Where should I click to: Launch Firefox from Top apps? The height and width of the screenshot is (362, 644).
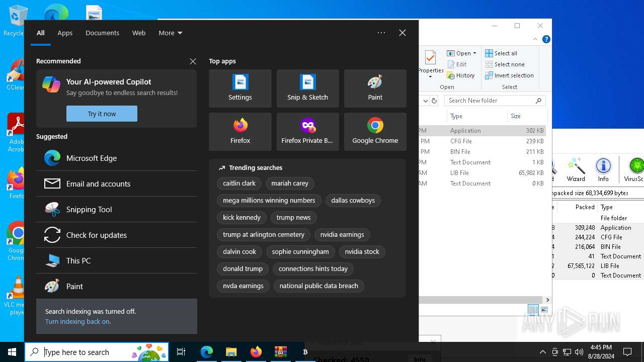coord(240,132)
